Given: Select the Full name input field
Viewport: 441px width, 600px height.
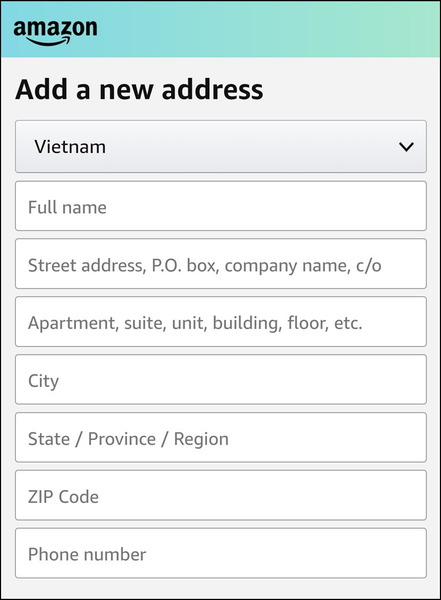Looking at the screenshot, I should click(x=221, y=206).
